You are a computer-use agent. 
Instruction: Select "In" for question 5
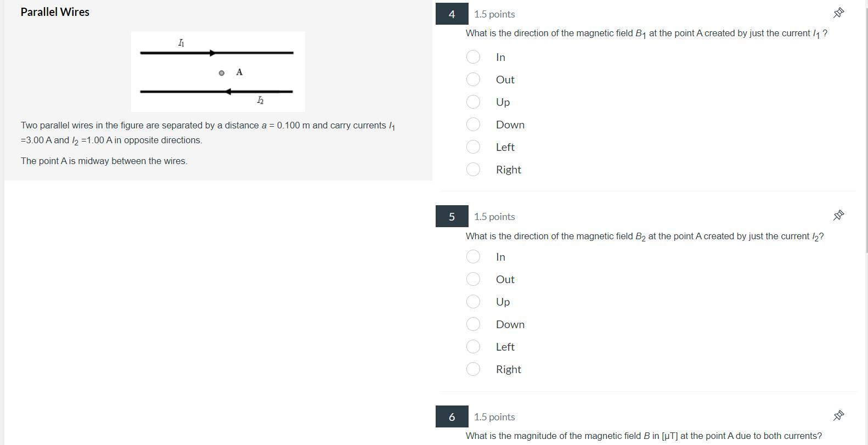pos(473,257)
